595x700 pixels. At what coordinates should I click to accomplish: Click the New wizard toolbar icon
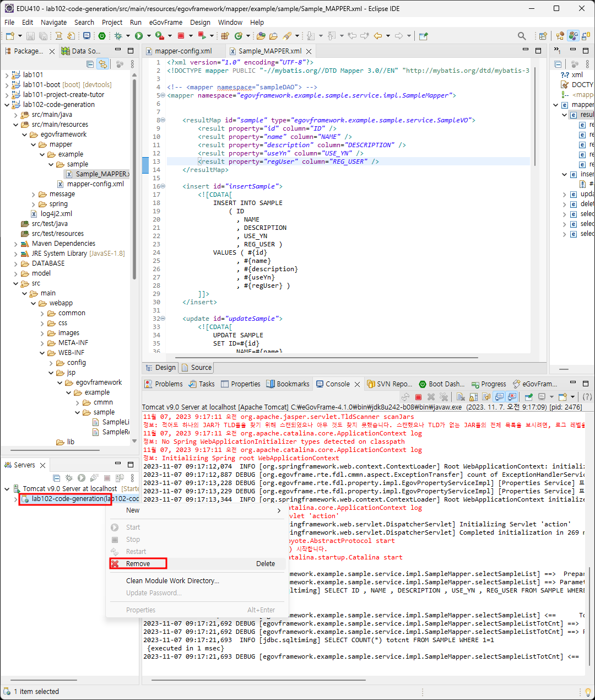tap(10, 36)
